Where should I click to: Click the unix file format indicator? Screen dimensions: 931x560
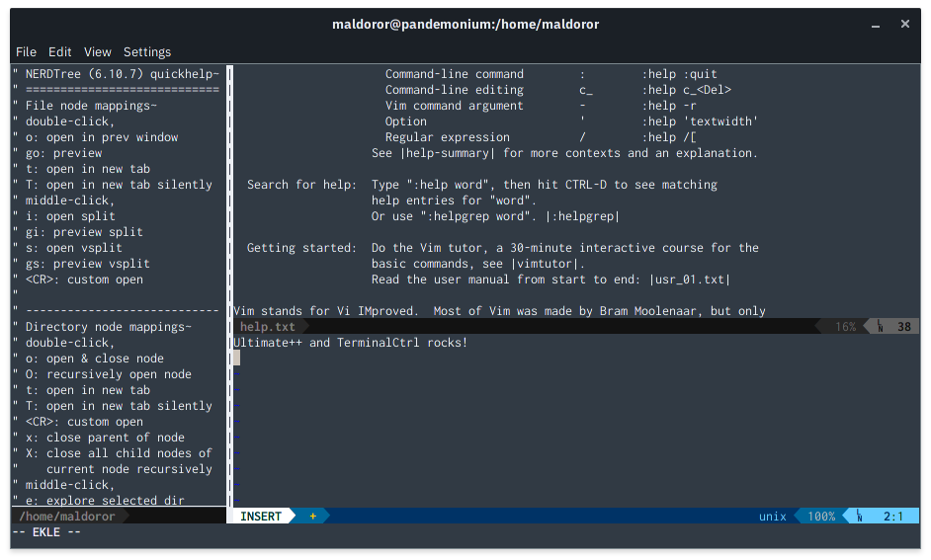tap(772, 517)
